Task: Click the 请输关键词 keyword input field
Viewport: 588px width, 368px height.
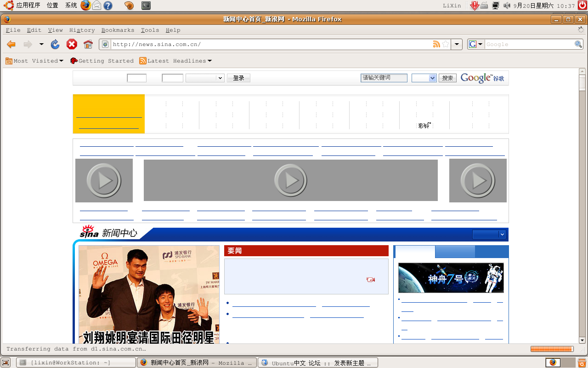Action: point(384,78)
